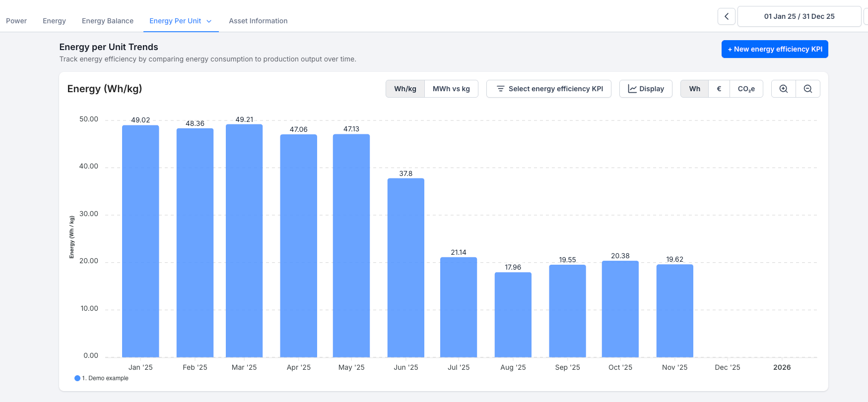Switch chart units to CO₂e emissions
Screen dimensions: 868x402
(746, 89)
